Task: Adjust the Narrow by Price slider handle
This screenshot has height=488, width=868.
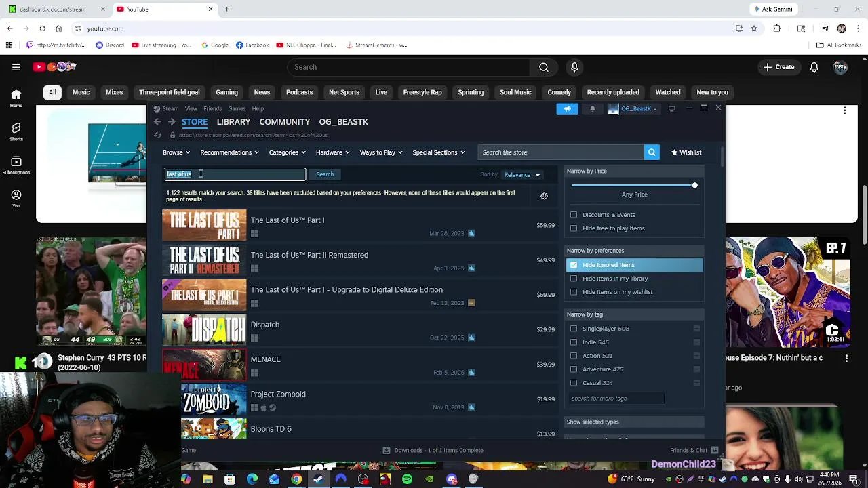Action: tap(694, 185)
